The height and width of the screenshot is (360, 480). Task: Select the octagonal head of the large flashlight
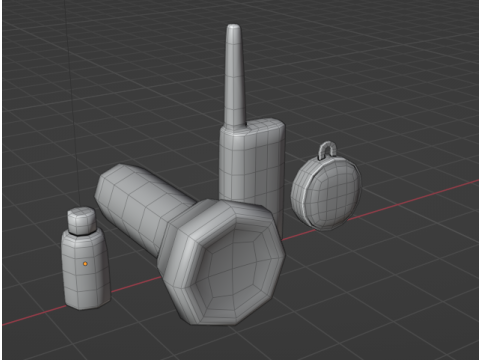222,262
